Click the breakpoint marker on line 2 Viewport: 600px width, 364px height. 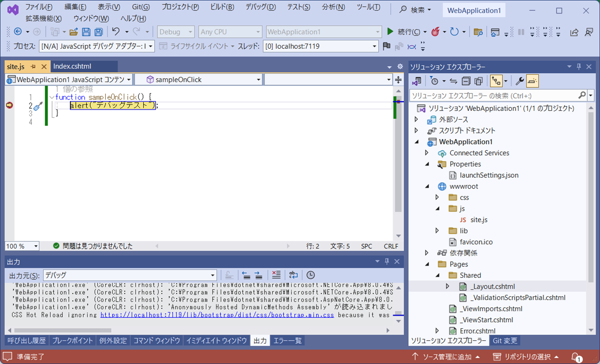coord(9,105)
